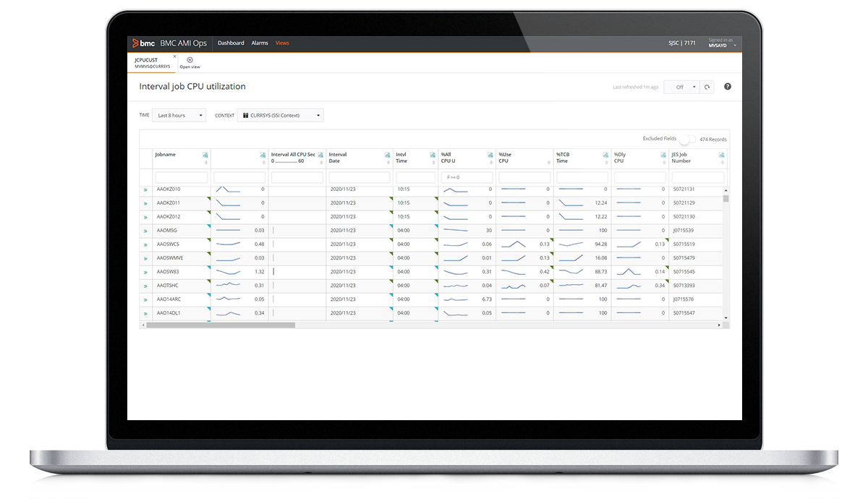Screen dimensions: 868x499
Task: Expand row AAOTSHC details
Action: [x=145, y=286]
